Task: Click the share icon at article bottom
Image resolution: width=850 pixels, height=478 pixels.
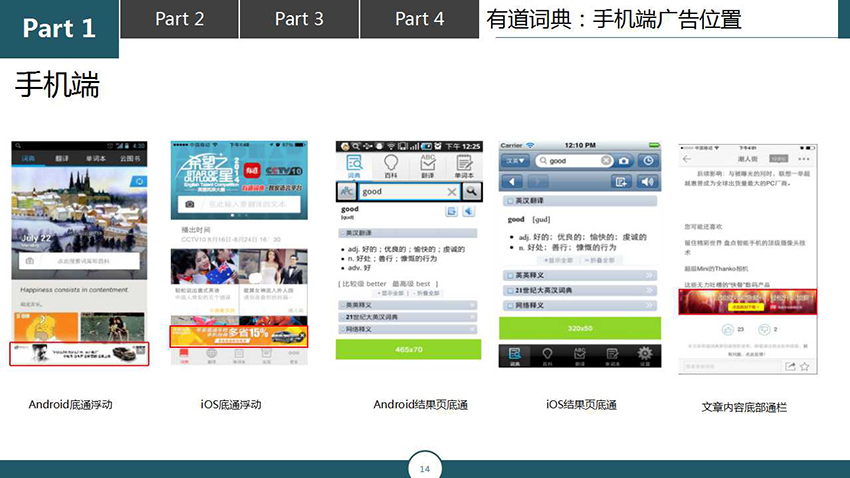Action: pos(790,366)
